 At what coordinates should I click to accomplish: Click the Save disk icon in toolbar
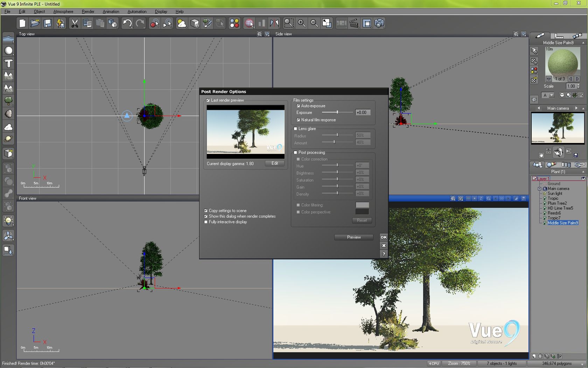(48, 23)
